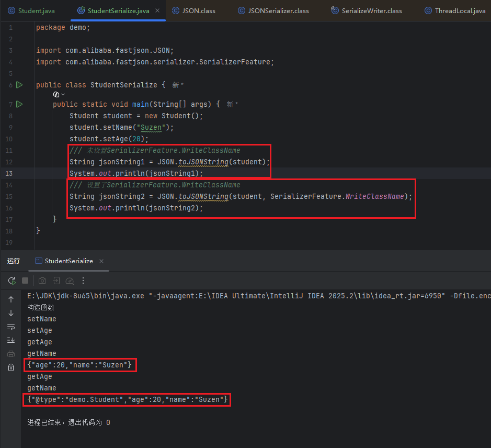The image size is (491, 448).
Task: Open the JSONSerializer.class tab
Action: coord(273,10)
